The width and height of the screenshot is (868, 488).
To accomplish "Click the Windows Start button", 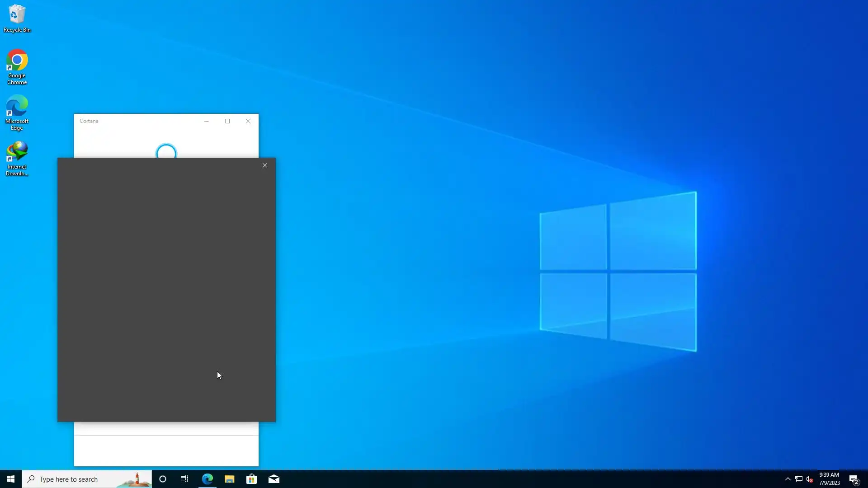I will (11, 479).
